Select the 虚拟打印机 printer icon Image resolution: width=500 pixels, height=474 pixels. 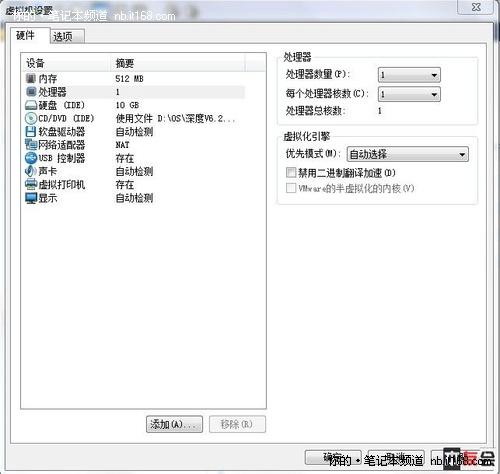(31, 184)
